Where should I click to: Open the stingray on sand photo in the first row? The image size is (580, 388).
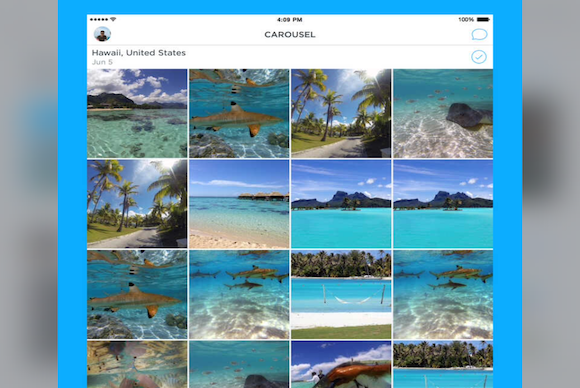443,113
